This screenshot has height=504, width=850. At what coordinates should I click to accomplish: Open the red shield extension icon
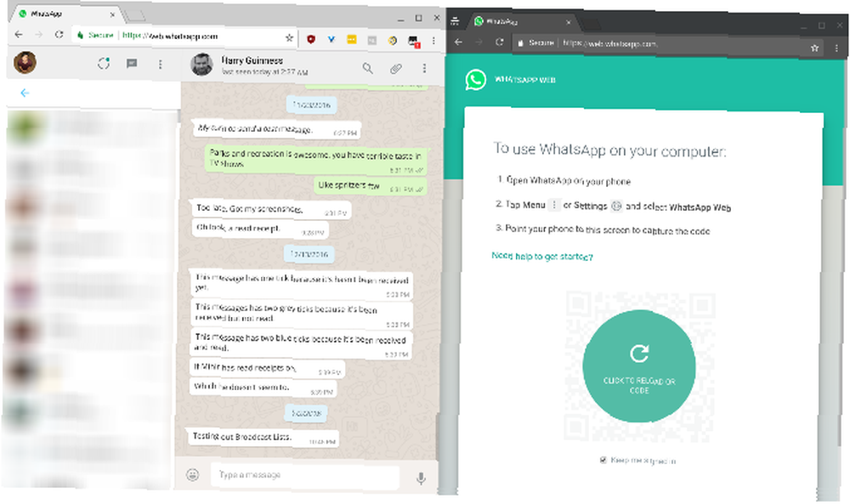tap(310, 38)
